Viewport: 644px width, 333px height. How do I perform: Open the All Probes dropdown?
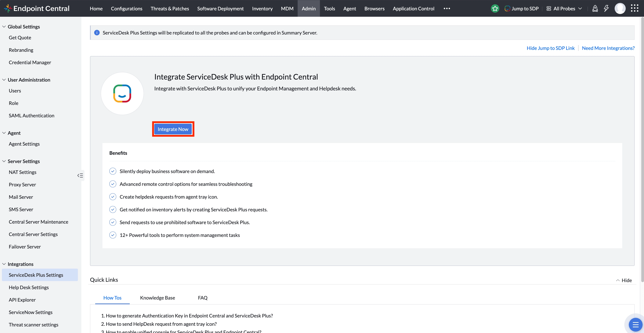coord(564,8)
